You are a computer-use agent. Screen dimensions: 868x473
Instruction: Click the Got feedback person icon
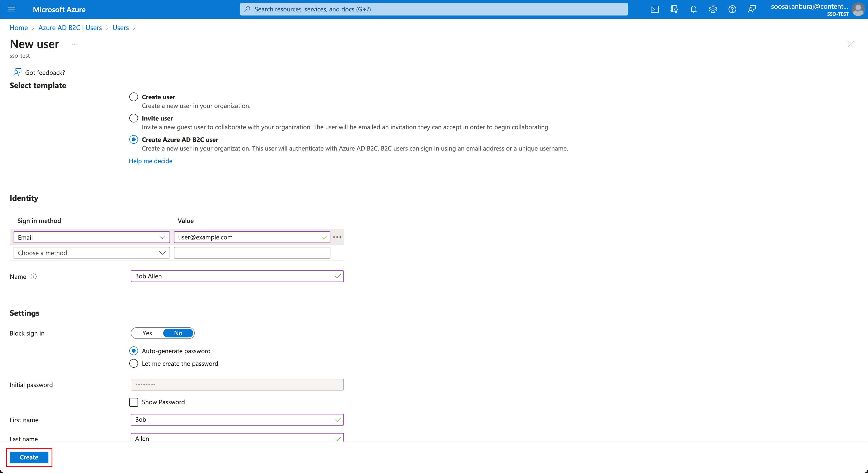pyautogui.click(x=17, y=72)
